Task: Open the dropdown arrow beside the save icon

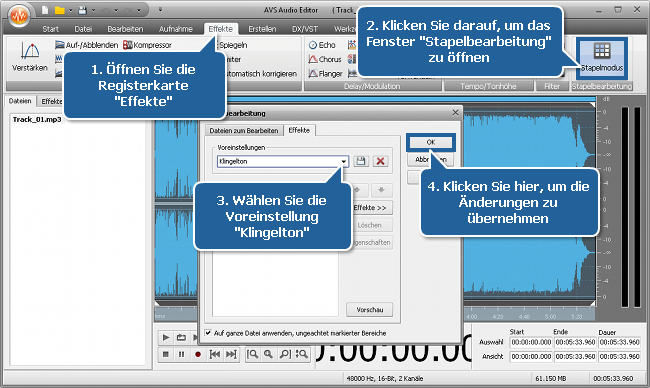Action: (x=93, y=10)
